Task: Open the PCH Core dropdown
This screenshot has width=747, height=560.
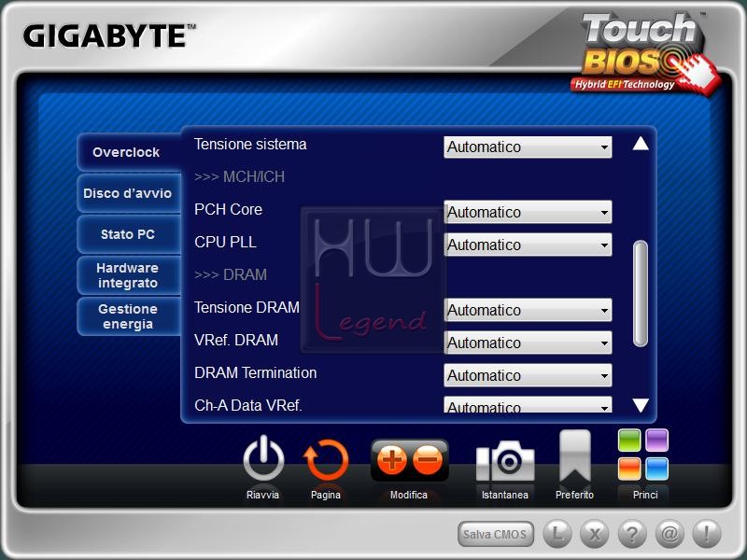Action: pos(528,213)
